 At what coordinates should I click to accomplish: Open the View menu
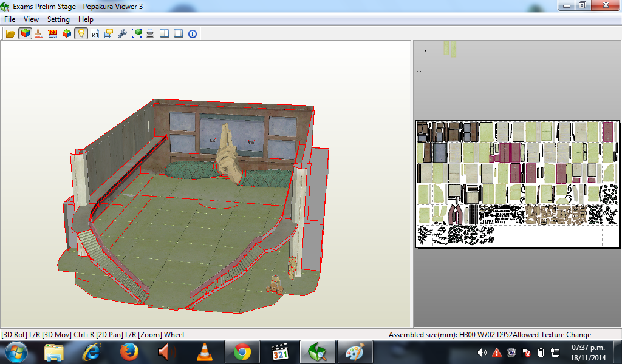(31, 19)
